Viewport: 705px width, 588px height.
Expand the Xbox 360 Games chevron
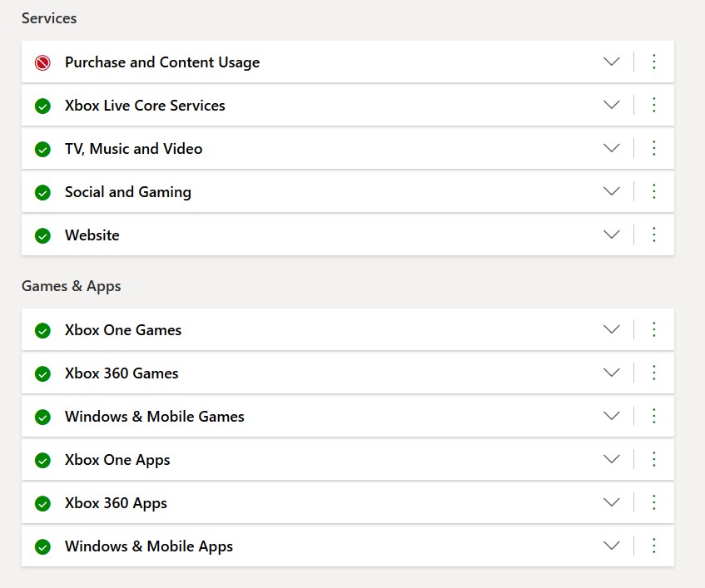point(612,373)
